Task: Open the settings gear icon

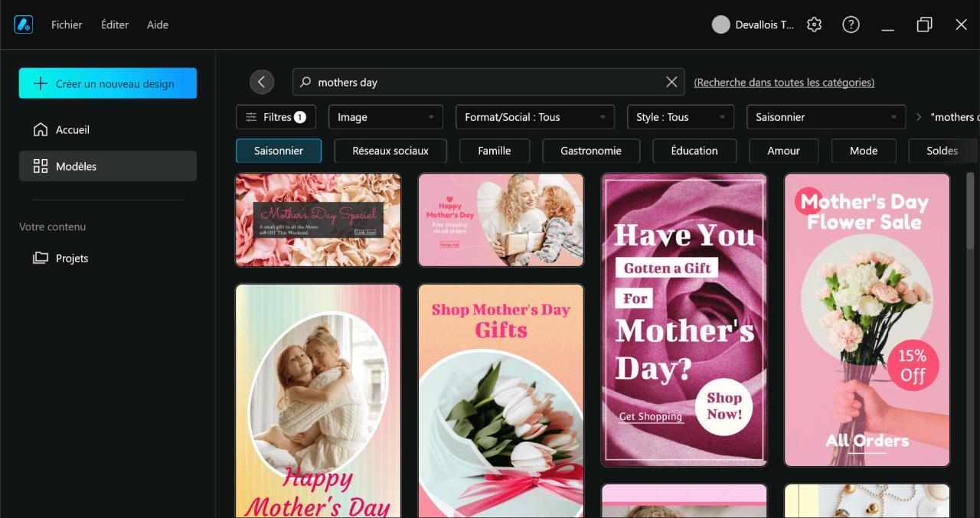Action: coord(815,24)
